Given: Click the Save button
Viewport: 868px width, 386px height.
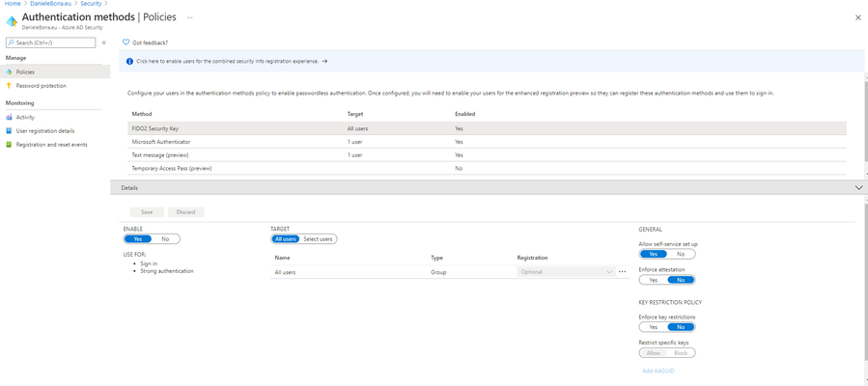Looking at the screenshot, I should (147, 211).
